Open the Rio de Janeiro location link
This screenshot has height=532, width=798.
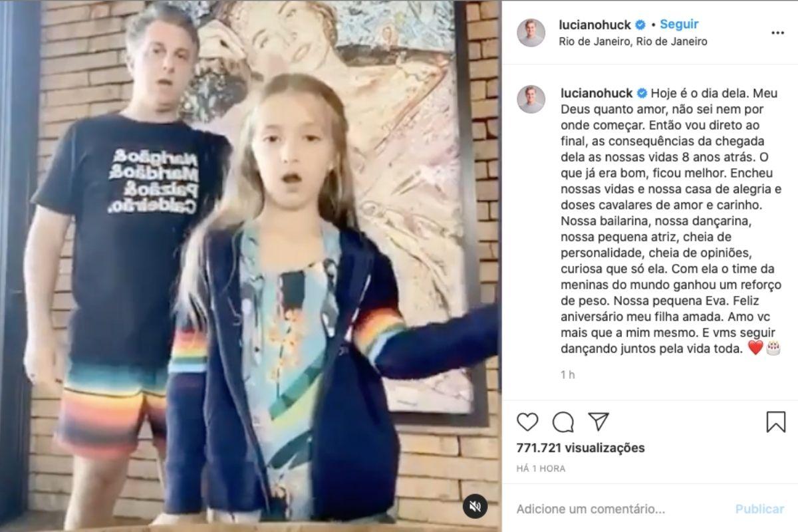point(634,41)
